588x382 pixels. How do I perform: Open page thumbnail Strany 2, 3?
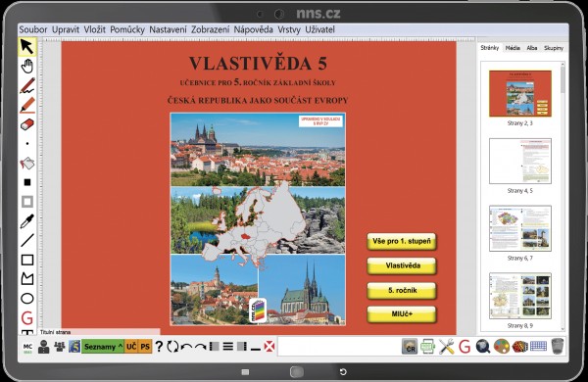click(x=520, y=93)
